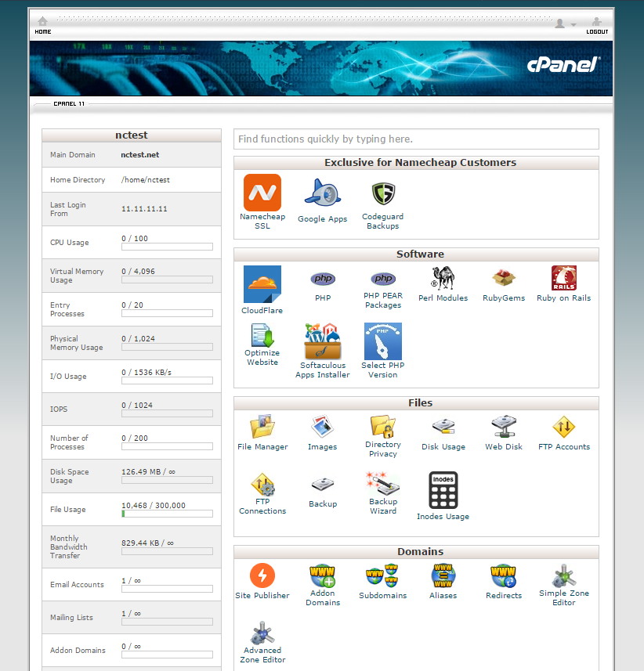Click the /home/nctest directory value
Viewport: 644px width, 671px height.
tap(146, 180)
